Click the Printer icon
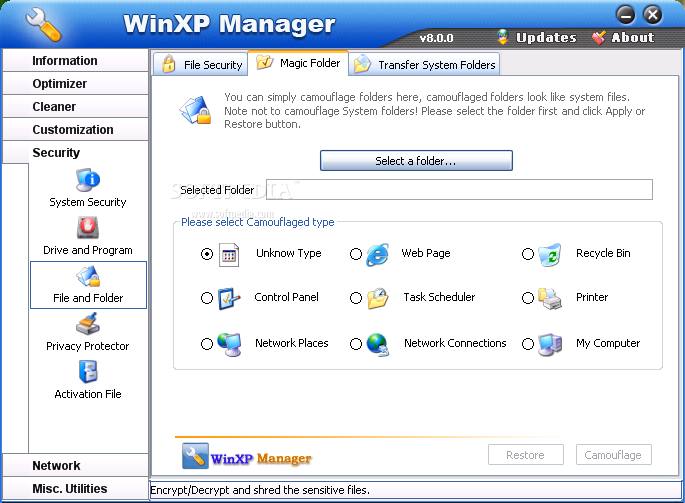This screenshot has width=685, height=503. pyautogui.click(x=550, y=299)
